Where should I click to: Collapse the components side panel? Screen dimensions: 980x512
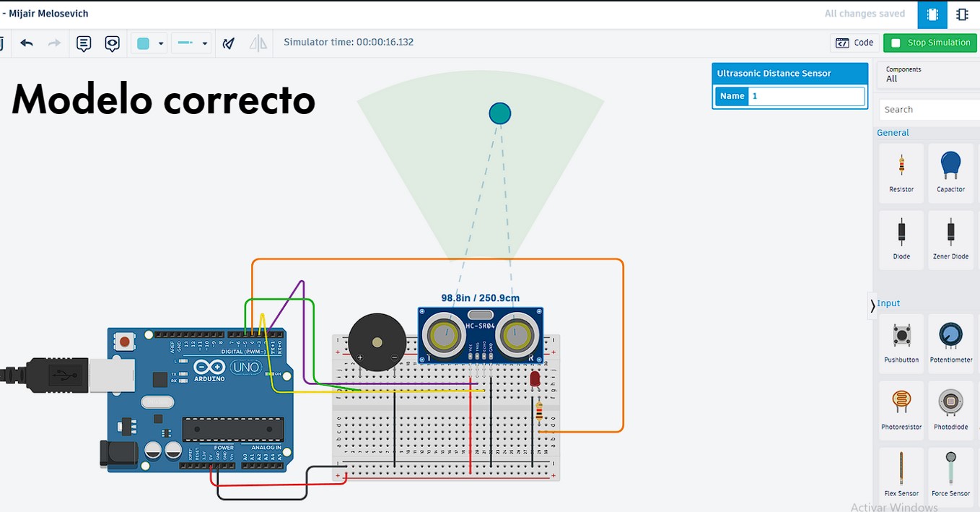872,306
